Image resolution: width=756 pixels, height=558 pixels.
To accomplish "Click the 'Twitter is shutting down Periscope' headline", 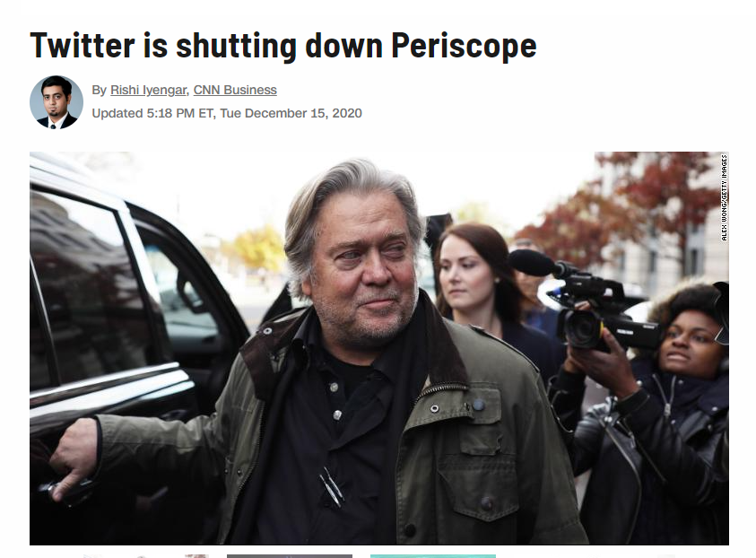I will tap(283, 46).
